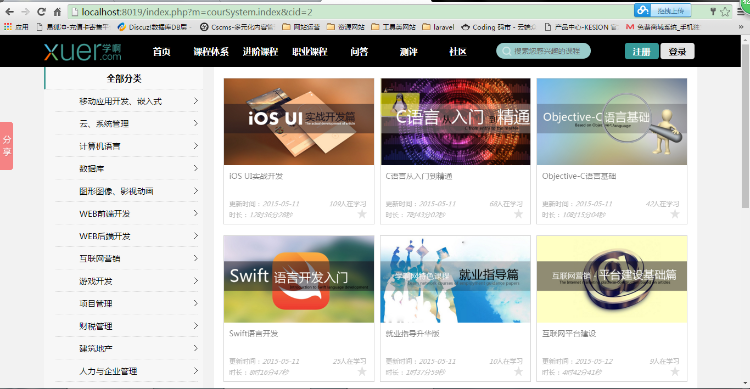Open the 就业指导篇 course thumbnail

pyautogui.click(x=455, y=279)
